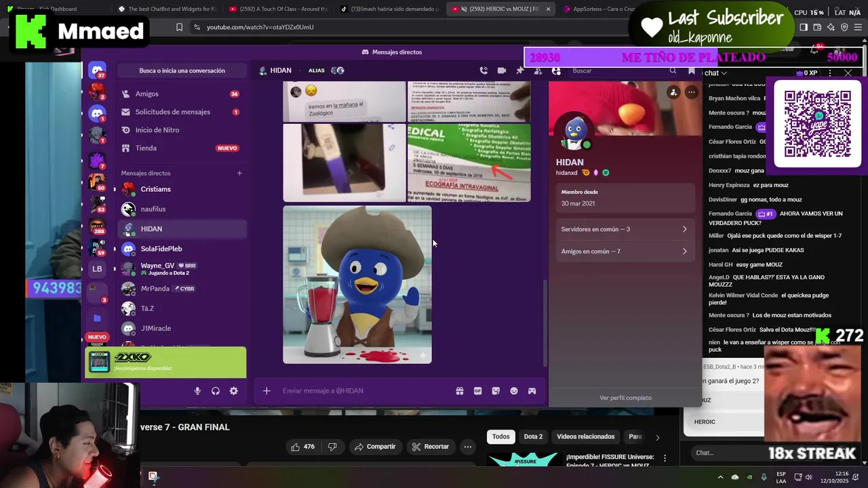Open more options on HIDAN profile banner
The image size is (868, 488).
(x=691, y=92)
